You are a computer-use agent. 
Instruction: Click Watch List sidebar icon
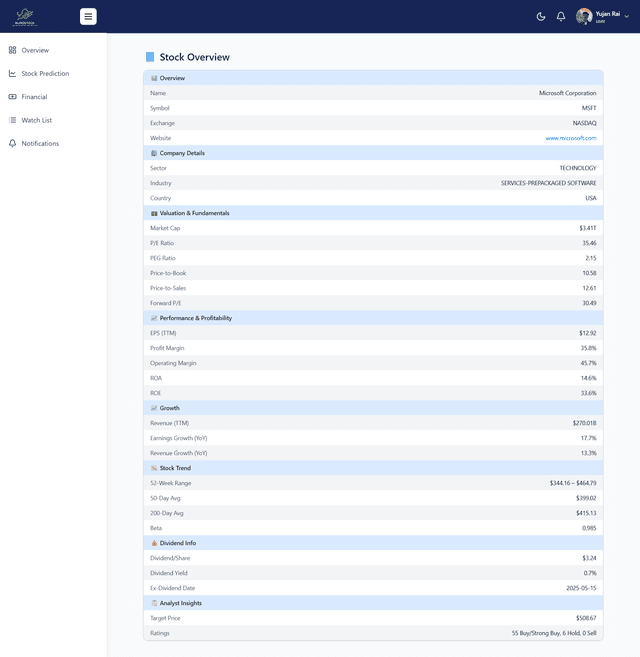[x=12, y=120]
